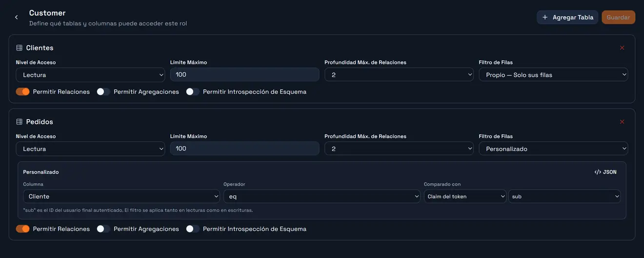
Task: Open the Filtro de Filas dropdown showing Personalizado
Action: [553, 149]
